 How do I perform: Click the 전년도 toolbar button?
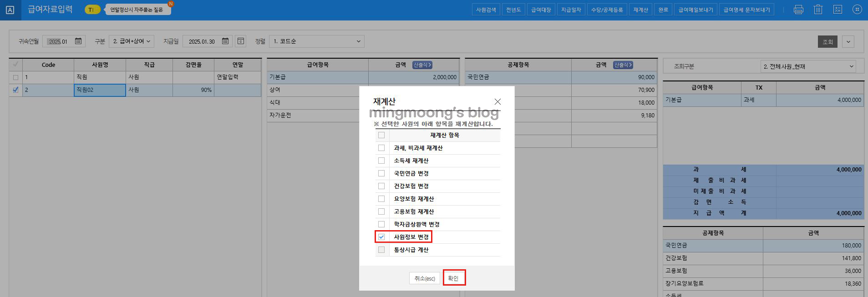pos(513,10)
